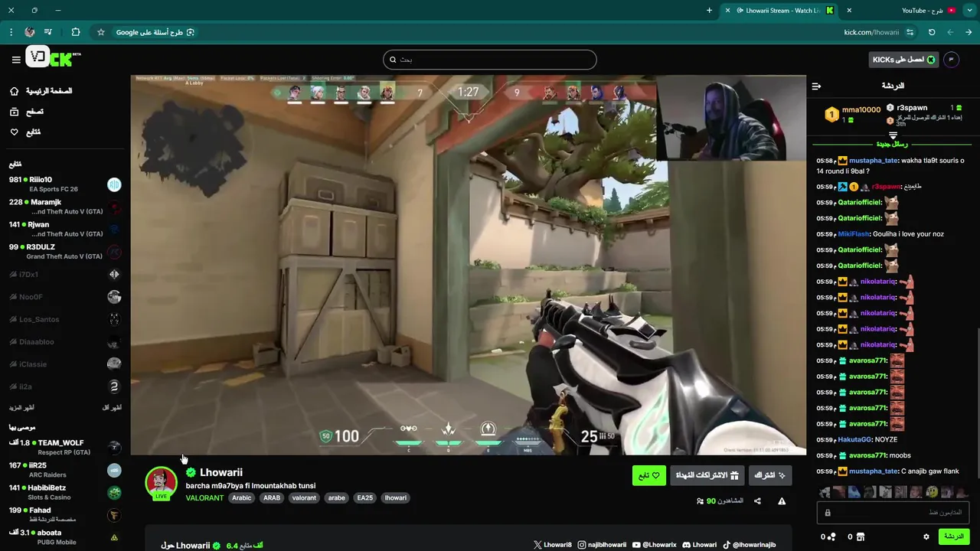Open iiR25 recommended channel
Screen dimensions: 980x551
[65, 470]
